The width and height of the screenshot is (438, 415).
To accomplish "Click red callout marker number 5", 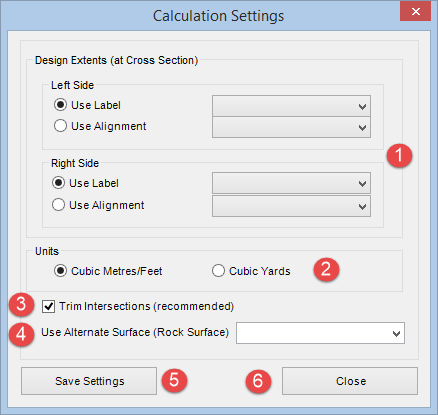I will [174, 380].
